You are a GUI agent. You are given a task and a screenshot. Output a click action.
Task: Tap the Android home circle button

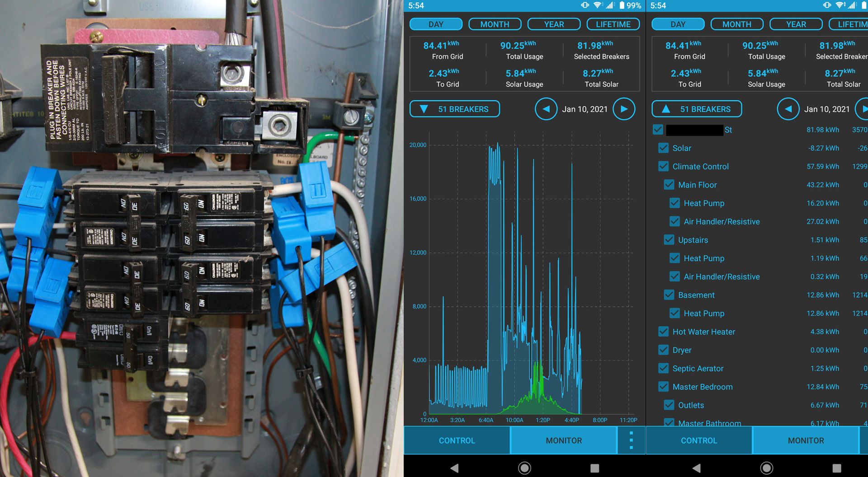[524, 468]
